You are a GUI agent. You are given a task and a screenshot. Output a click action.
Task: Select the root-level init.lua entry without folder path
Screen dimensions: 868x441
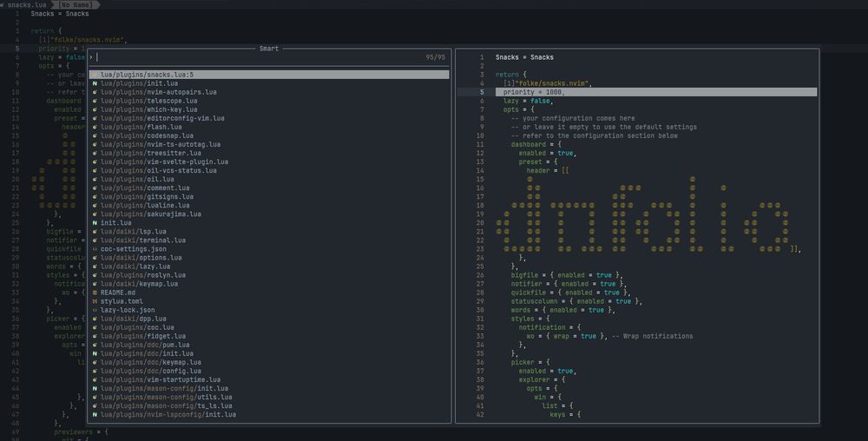[x=115, y=223]
